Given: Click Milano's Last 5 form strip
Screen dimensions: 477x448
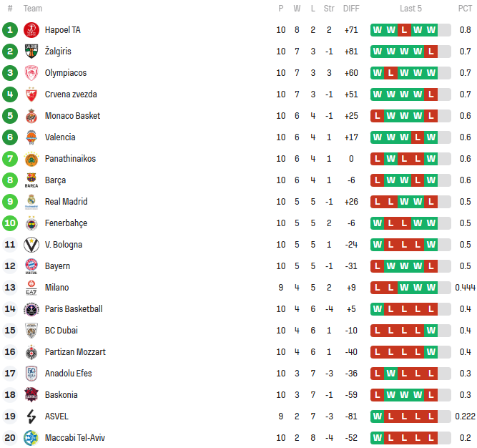Looking at the screenshot, I should (x=410, y=288).
